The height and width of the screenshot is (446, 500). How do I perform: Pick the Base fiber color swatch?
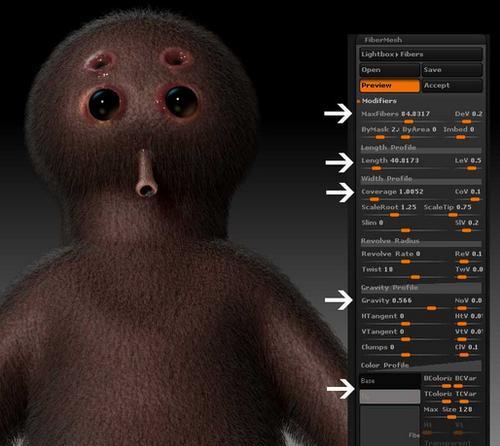pos(390,381)
